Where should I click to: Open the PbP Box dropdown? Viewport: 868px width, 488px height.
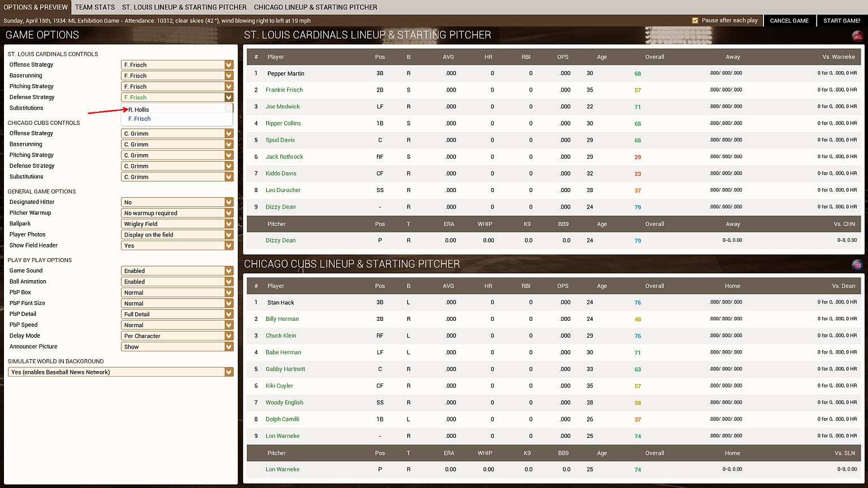pos(177,293)
